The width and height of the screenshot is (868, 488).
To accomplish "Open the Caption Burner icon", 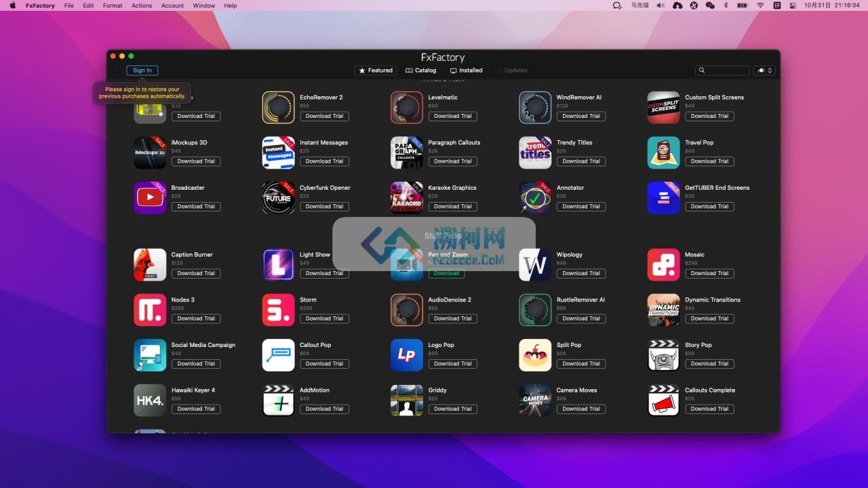I will pyautogui.click(x=150, y=264).
